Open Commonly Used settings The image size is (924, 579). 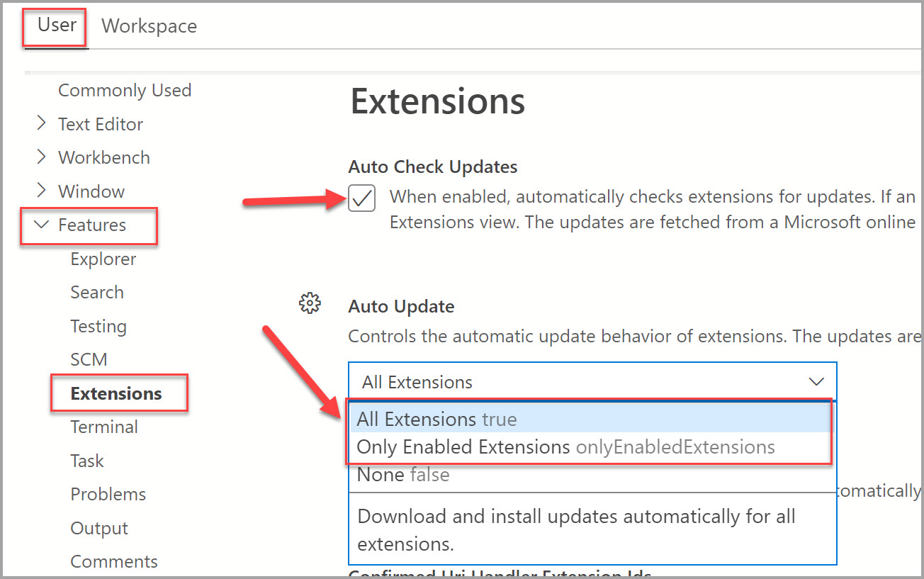pos(125,91)
